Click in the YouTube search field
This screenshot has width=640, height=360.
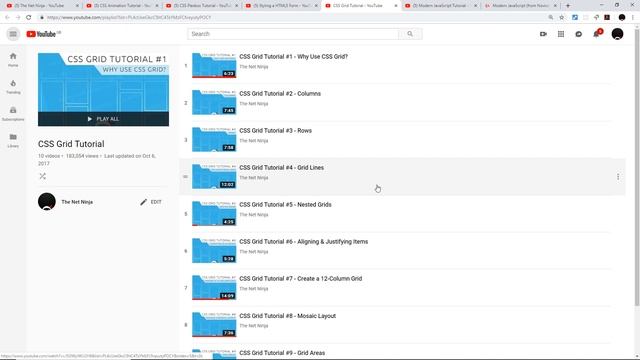tap(293, 34)
